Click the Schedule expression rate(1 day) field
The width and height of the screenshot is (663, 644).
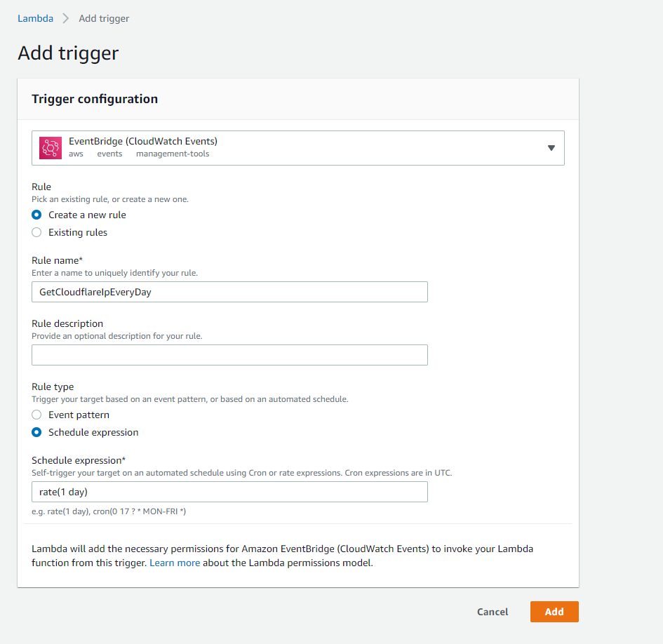[x=229, y=492]
